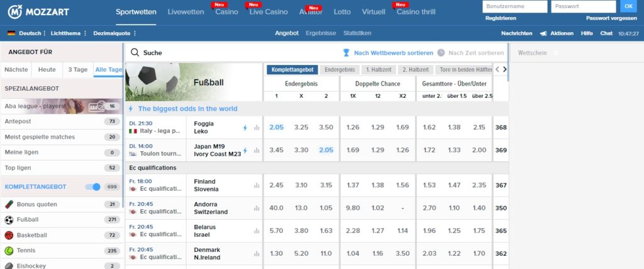Open the Dezimalquote odds format dropdown
644x269 pixels.
coord(114,33)
